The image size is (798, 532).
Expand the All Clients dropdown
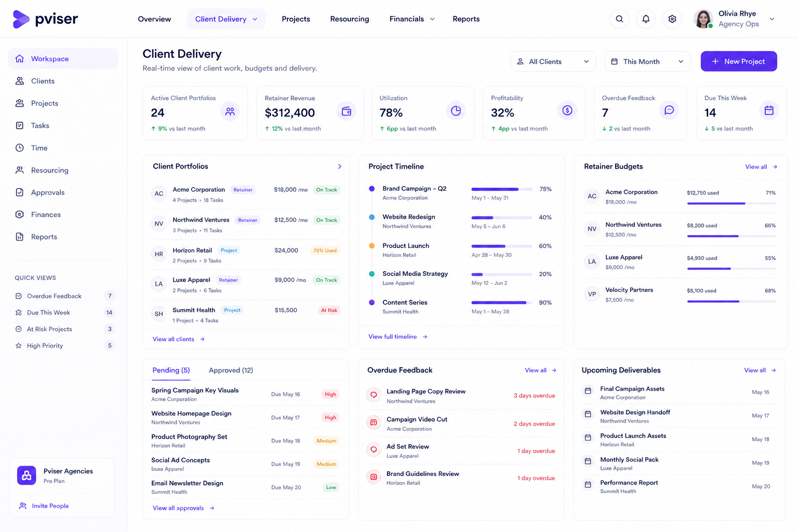click(x=553, y=61)
